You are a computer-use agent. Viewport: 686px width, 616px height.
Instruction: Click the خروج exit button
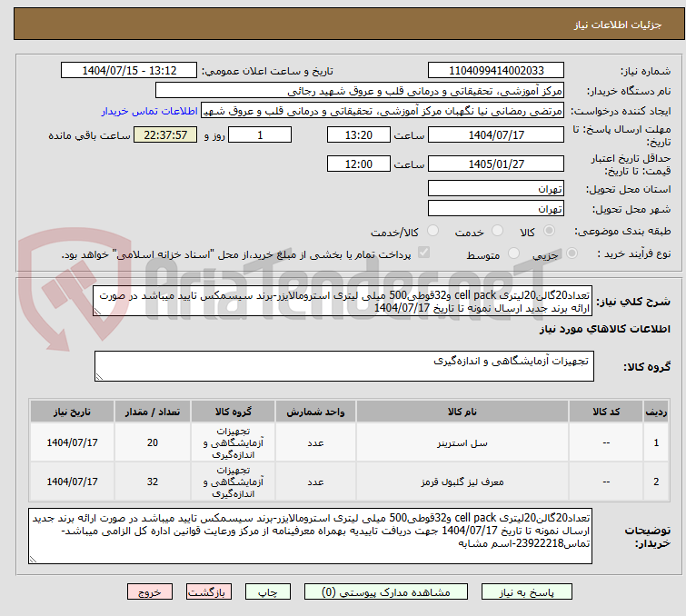click(x=150, y=592)
